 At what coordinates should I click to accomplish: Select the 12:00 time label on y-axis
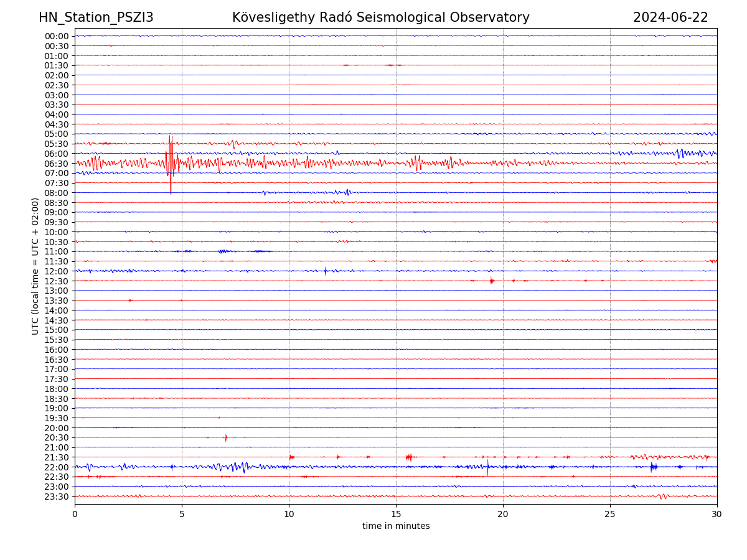[x=57, y=271]
